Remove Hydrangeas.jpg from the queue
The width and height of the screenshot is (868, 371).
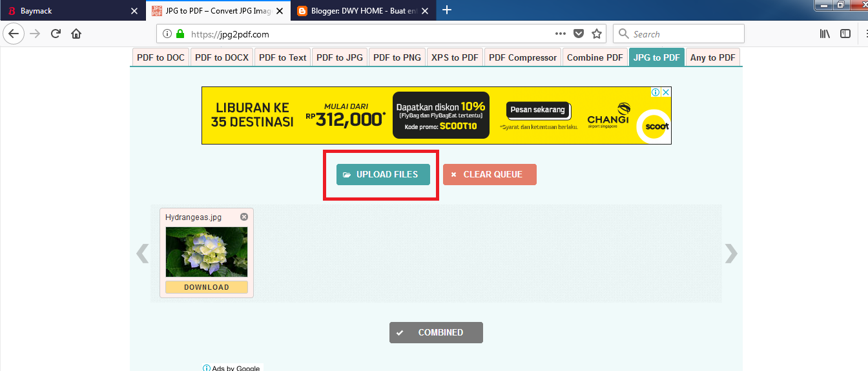click(x=244, y=217)
